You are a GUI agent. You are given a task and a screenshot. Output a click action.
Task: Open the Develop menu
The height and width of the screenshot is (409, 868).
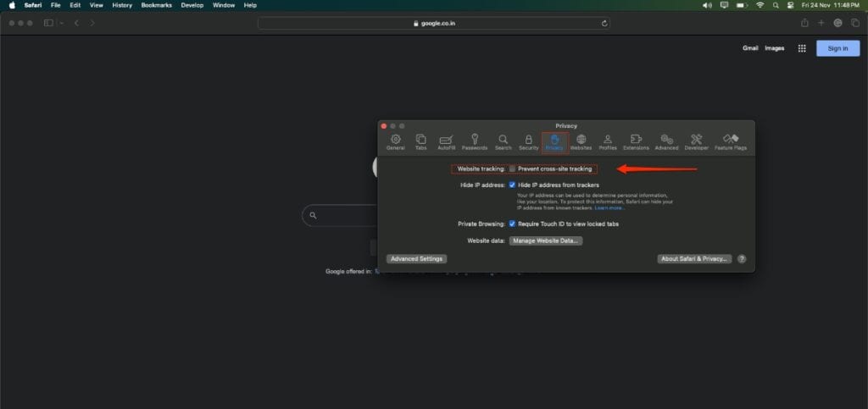(192, 5)
